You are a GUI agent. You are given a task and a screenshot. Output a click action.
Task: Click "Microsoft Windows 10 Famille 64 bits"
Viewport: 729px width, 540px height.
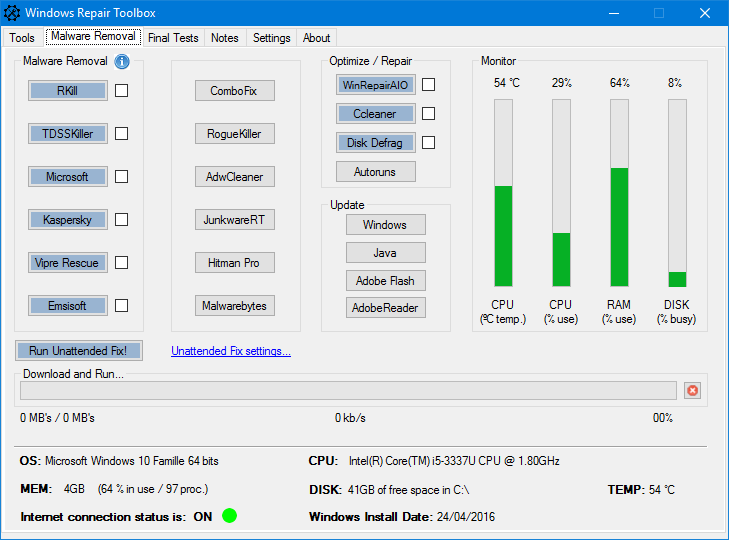tap(132, 461)
